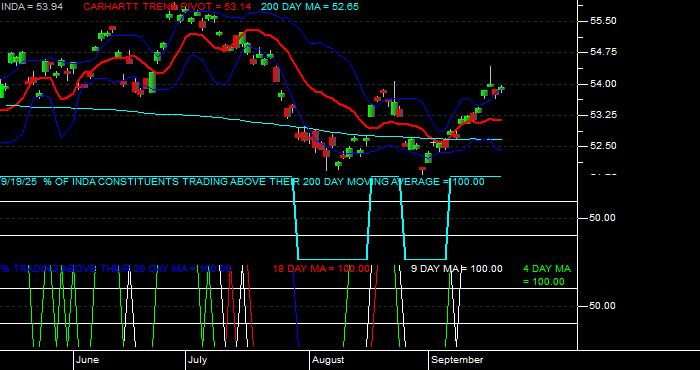Click the 55.50 price axis value
700x370 pixels.
pyautogui.click(x=603, y=21)
